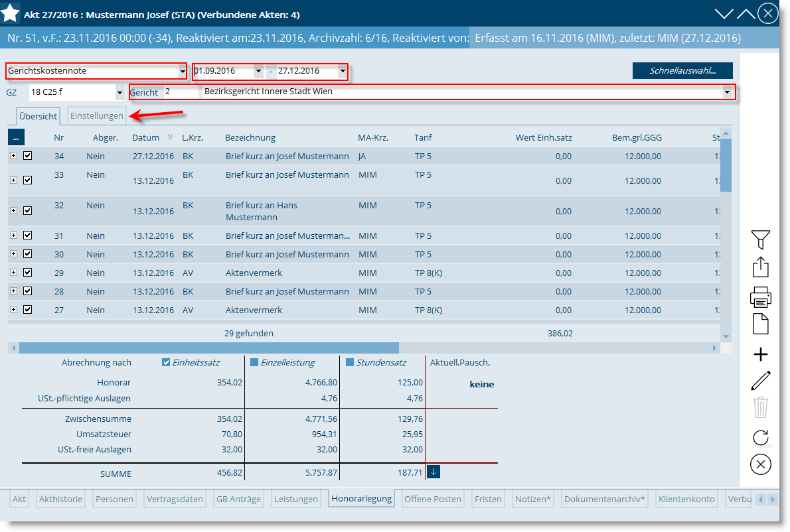The height and width of the screenshot is (532, 790).
Task: Sort by the MA-Krz. column header
Action: coord(373,137)
